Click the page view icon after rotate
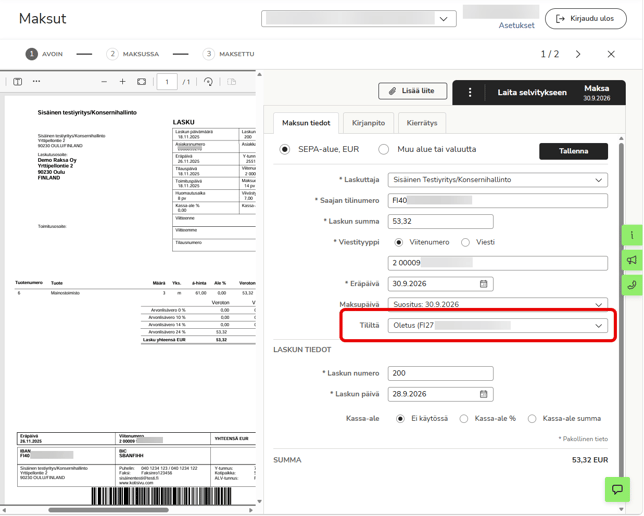 point(232,82)
